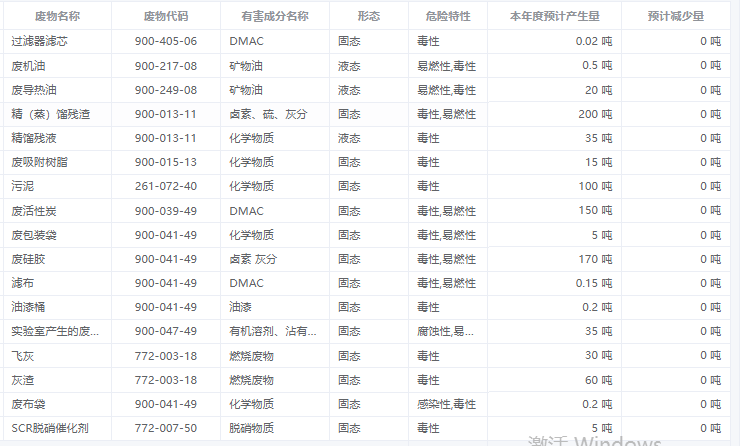
Task: Select the SCR脱硝催化剂 row name
Action: coord(50,428)
